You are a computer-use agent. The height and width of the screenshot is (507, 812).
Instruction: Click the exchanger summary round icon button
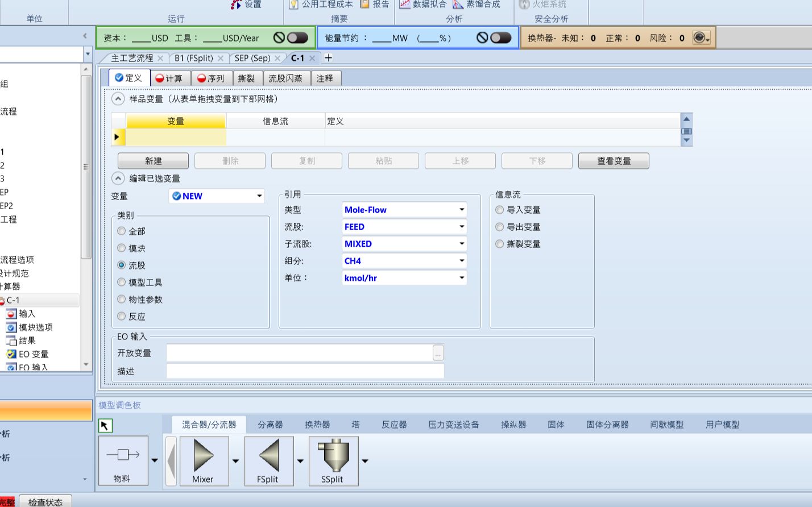[x=701, y=38]
